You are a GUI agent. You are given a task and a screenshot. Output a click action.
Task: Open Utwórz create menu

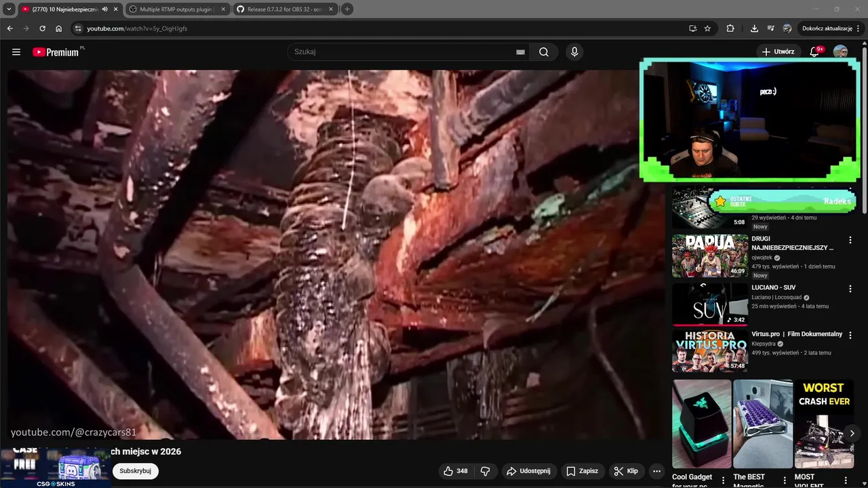(778, 52)
